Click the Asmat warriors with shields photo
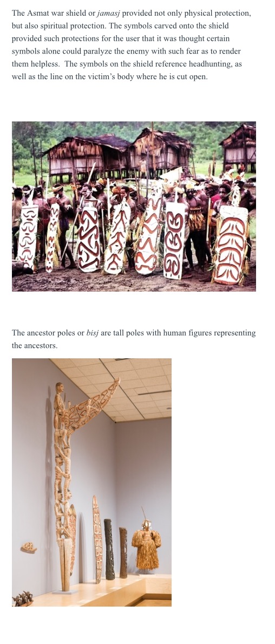275x644 pixels. tap(134, 206)
